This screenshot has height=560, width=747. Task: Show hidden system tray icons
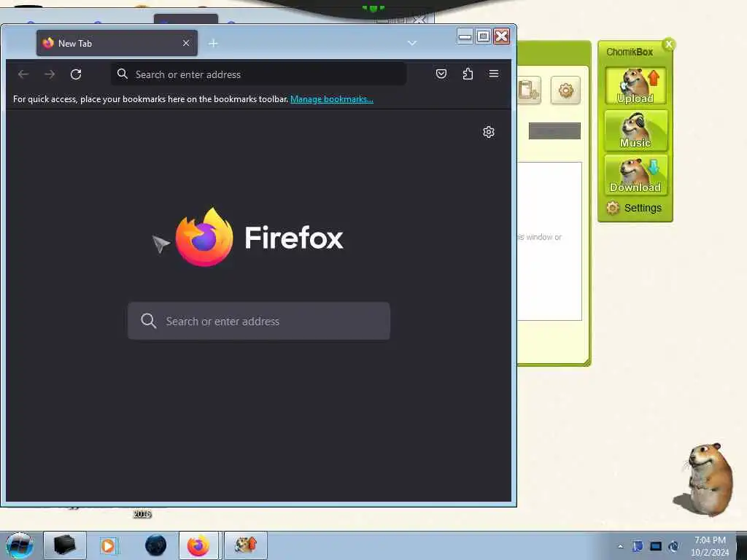click(620, 547)
